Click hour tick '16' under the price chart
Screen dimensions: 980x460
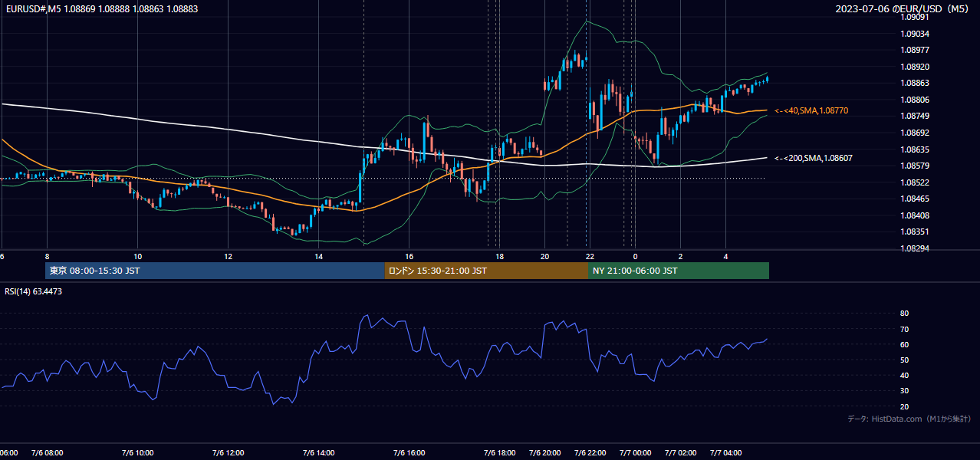[x=409, y=256]
